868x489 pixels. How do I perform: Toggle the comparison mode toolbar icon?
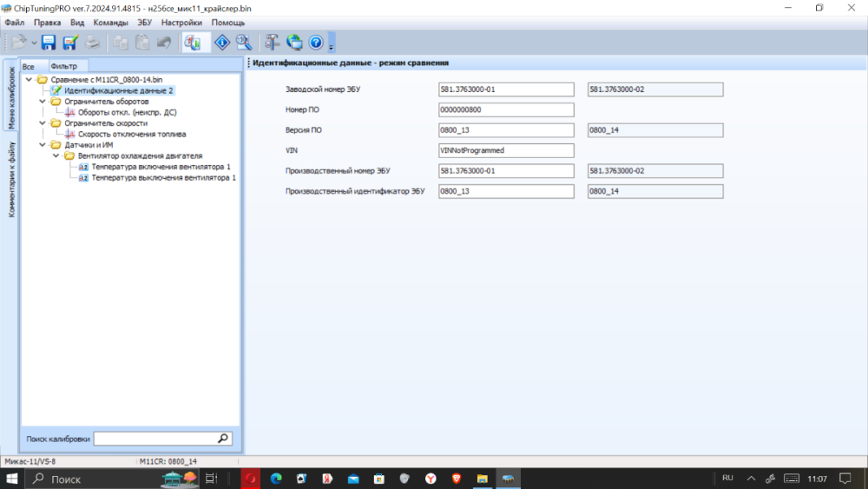tap(193, 42)
